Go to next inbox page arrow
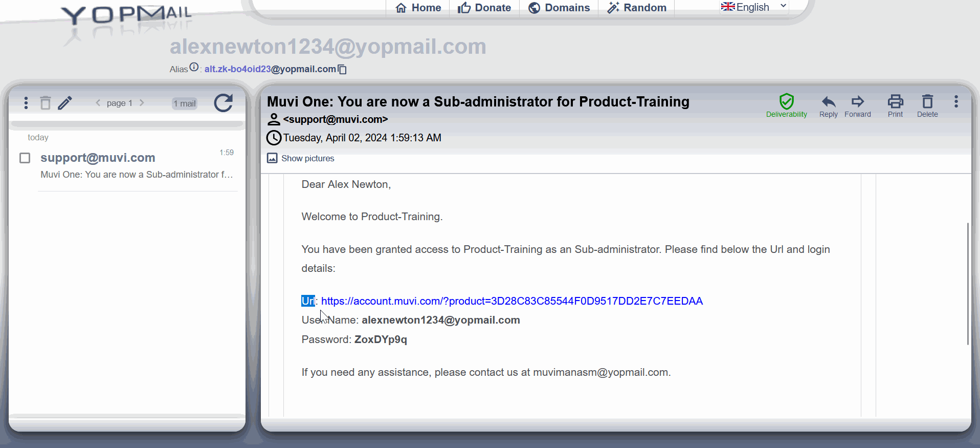This screenshot has width=980, height=448. tap(142, 103)
